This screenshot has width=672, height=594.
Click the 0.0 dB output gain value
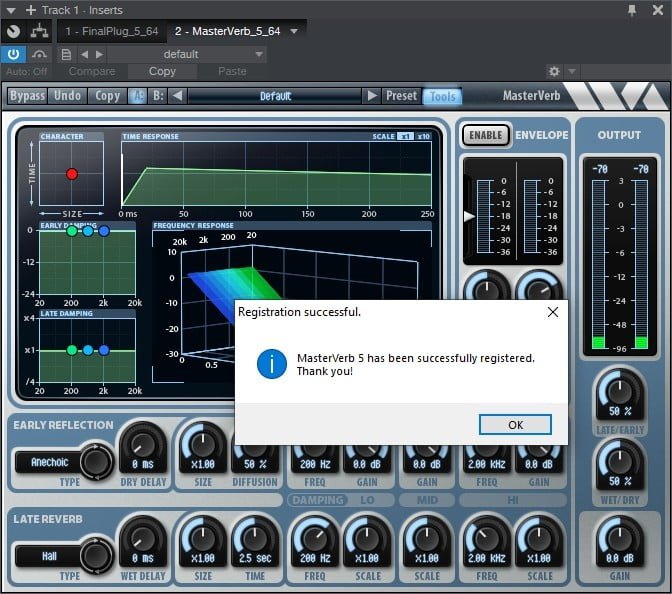[x=620, y=558]
